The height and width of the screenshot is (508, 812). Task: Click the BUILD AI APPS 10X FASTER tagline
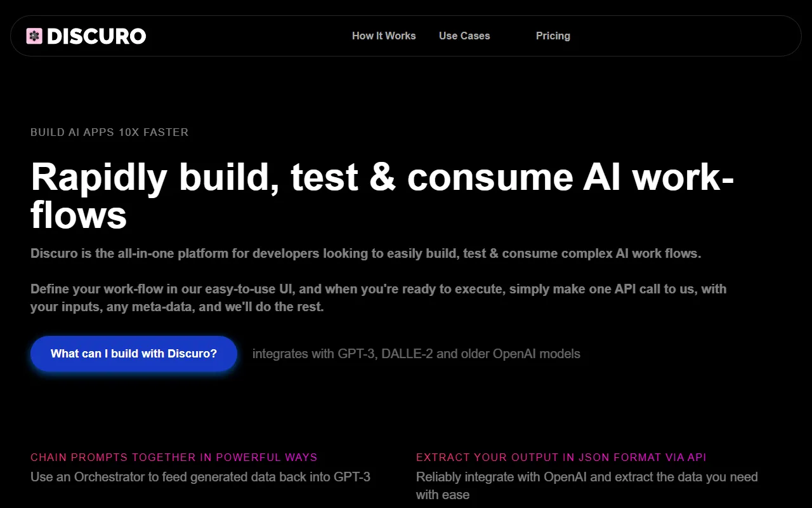coord(109,133)
